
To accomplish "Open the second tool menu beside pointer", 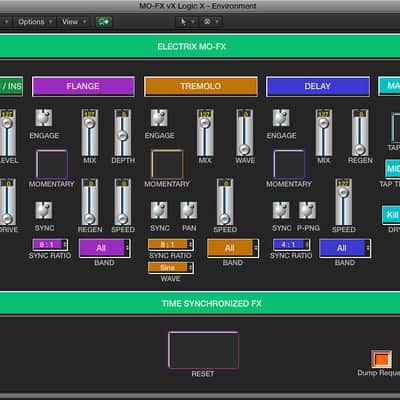I will pos(210,22).
